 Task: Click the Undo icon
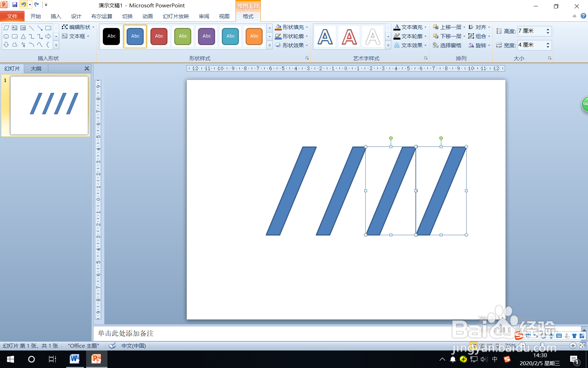[23, 5]
